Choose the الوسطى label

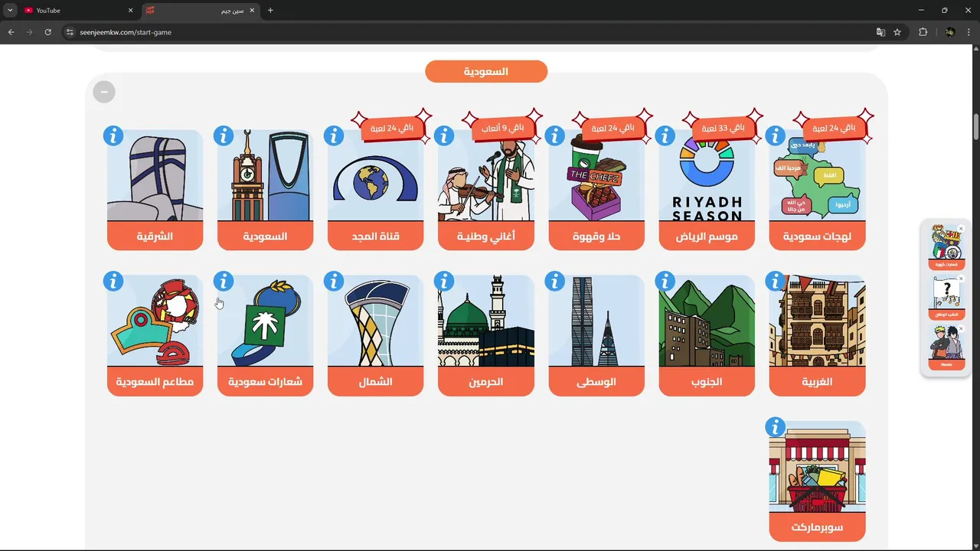click(x=596, y=382)
